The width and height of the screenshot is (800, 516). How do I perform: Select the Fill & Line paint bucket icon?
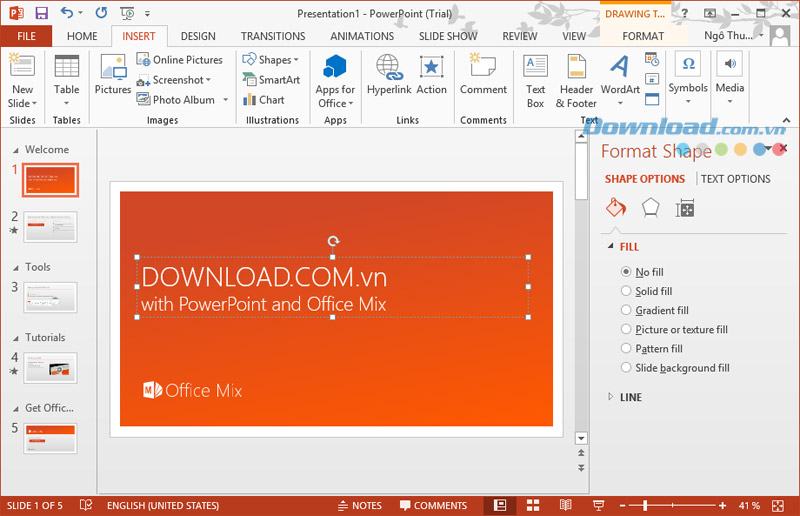[x=616, y=208]
